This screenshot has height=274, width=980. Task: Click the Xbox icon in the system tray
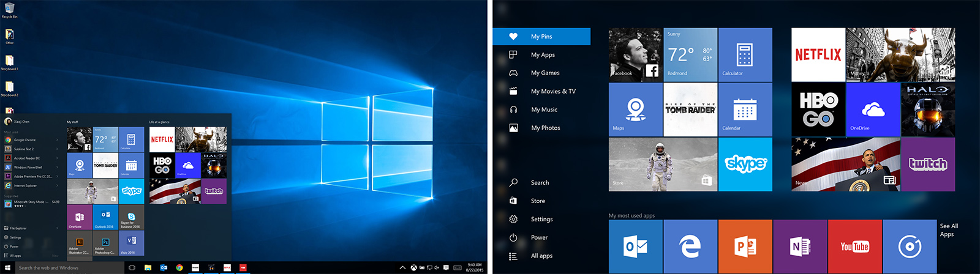click(x=413, y=267)
